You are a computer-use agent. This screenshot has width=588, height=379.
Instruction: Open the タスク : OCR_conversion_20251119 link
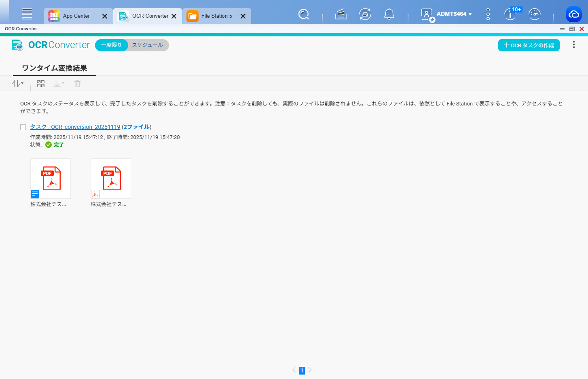(75, 127)
